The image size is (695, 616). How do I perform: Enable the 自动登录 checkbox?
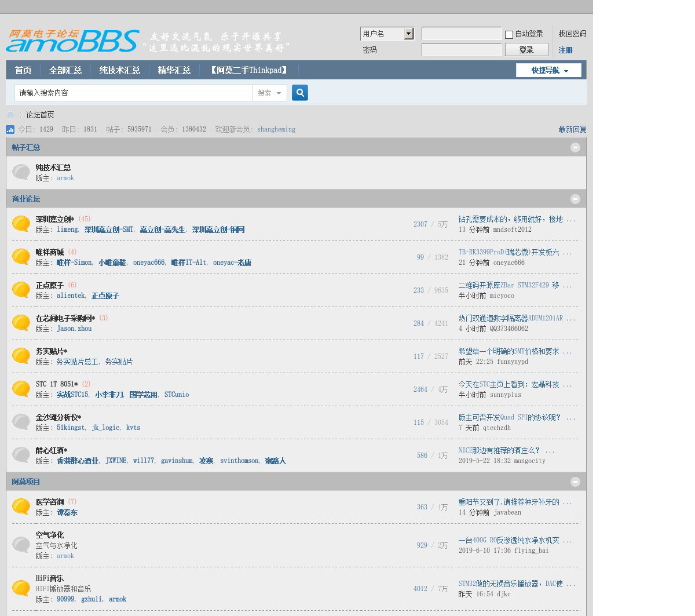tap(509, 35)
